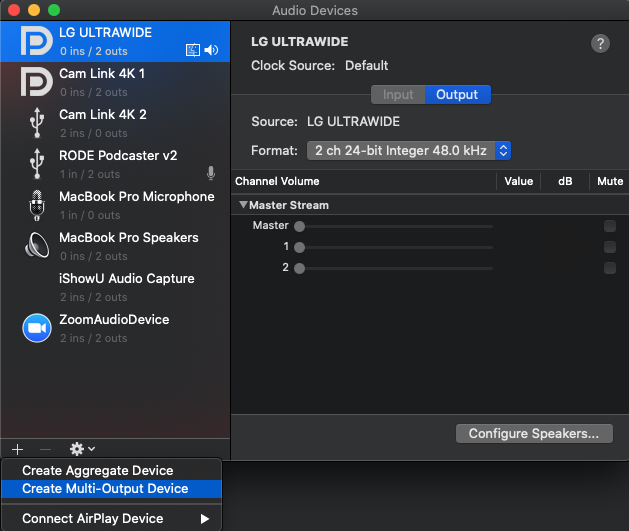
Task: Click the Value column header
Action: coord(518,181)
